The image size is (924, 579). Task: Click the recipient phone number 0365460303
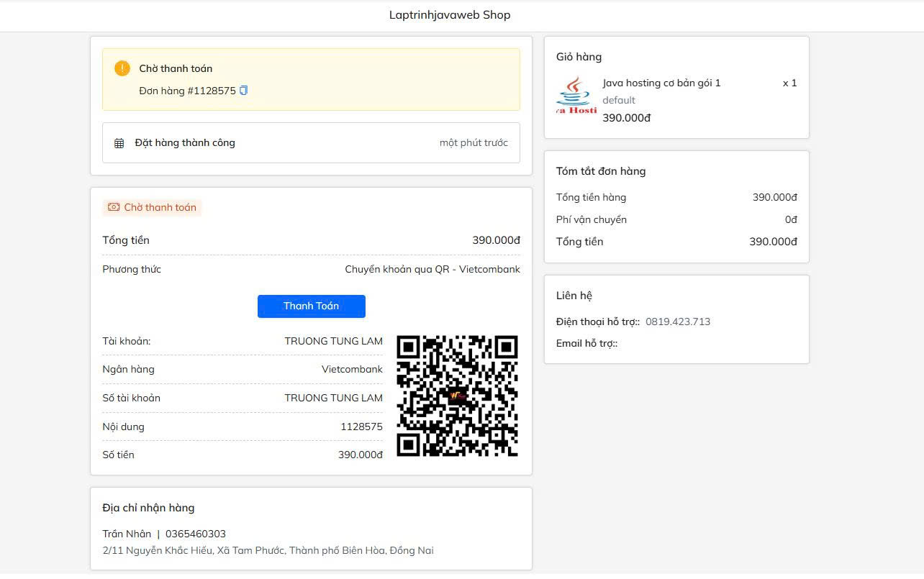(x=196, y=534)
